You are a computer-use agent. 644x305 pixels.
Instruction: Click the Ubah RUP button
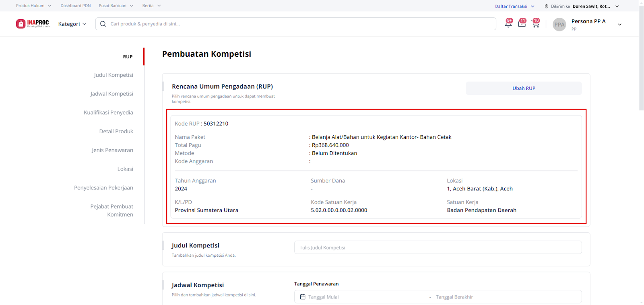coord(524,88)
